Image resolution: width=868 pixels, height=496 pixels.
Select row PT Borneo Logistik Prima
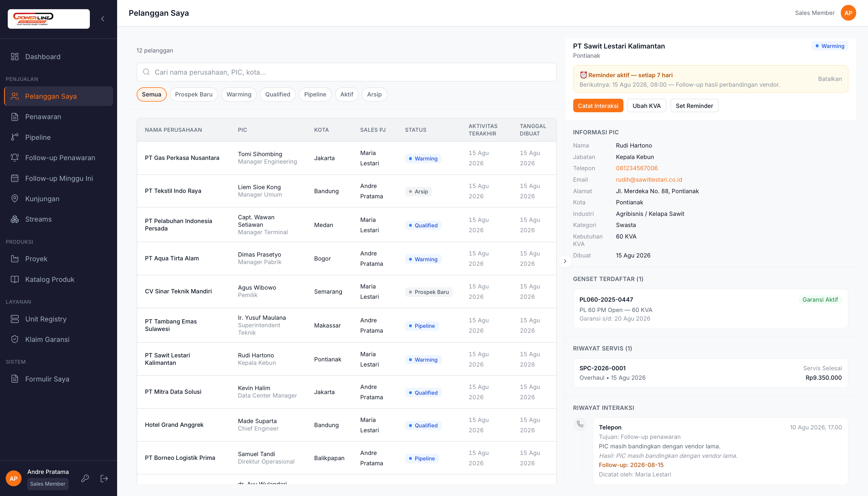[346, 458]
